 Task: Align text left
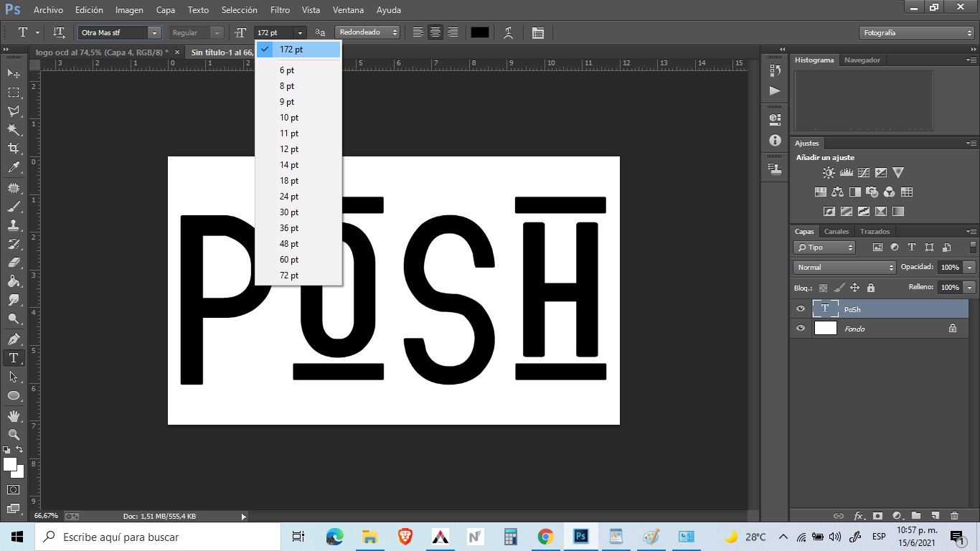coord(418,33)
